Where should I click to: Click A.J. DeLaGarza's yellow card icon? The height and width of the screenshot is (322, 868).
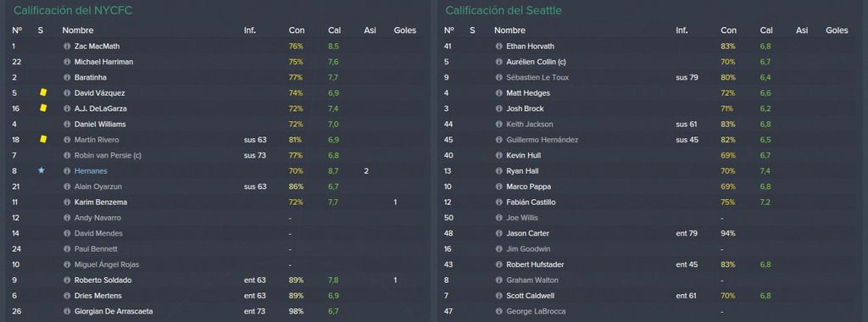[x=43, y=108]
